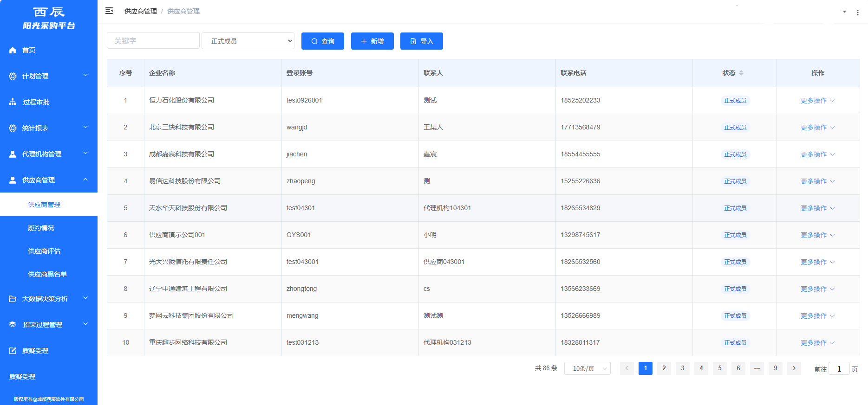
Task: Click the 大数据决策分析 folder icon
Action: [x=13, y=299]
